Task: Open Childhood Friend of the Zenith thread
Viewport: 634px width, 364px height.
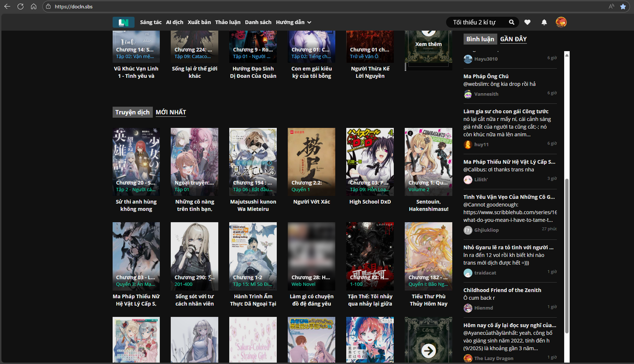Action: [502, 290]
